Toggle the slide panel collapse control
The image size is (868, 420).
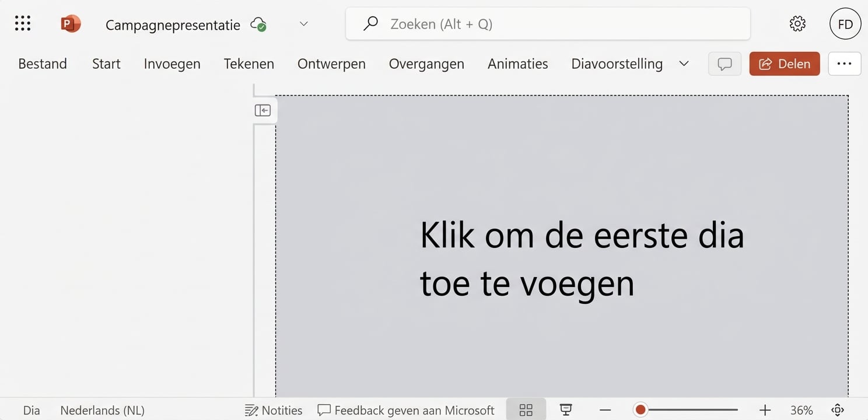(263, 110)
